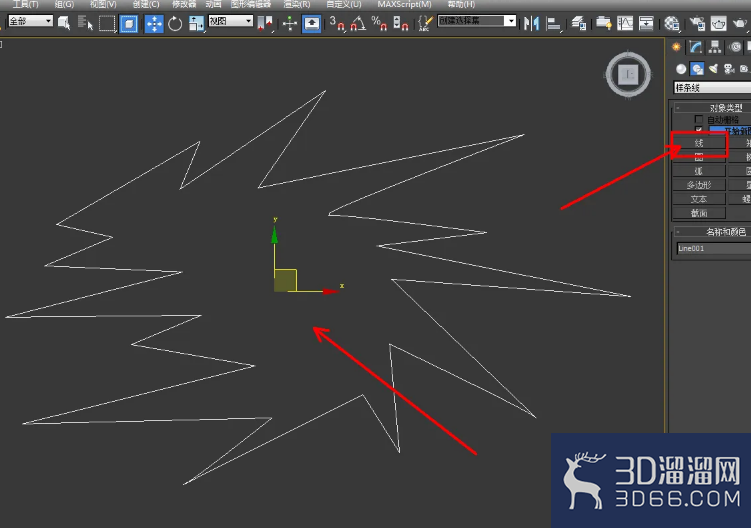Screen dimensions: 751x528
Task: Collapse 名称和颜色 rollout
Action: click(x=712, y=232)
